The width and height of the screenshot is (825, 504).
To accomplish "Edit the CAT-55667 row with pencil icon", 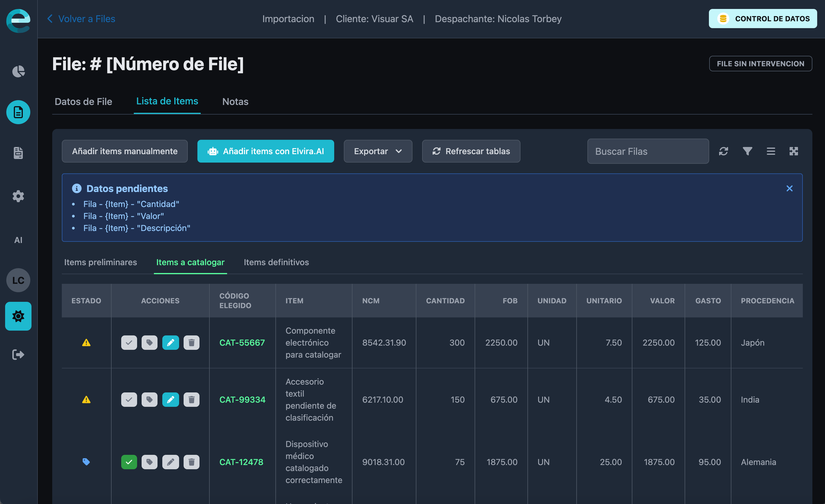I will 170,343.
